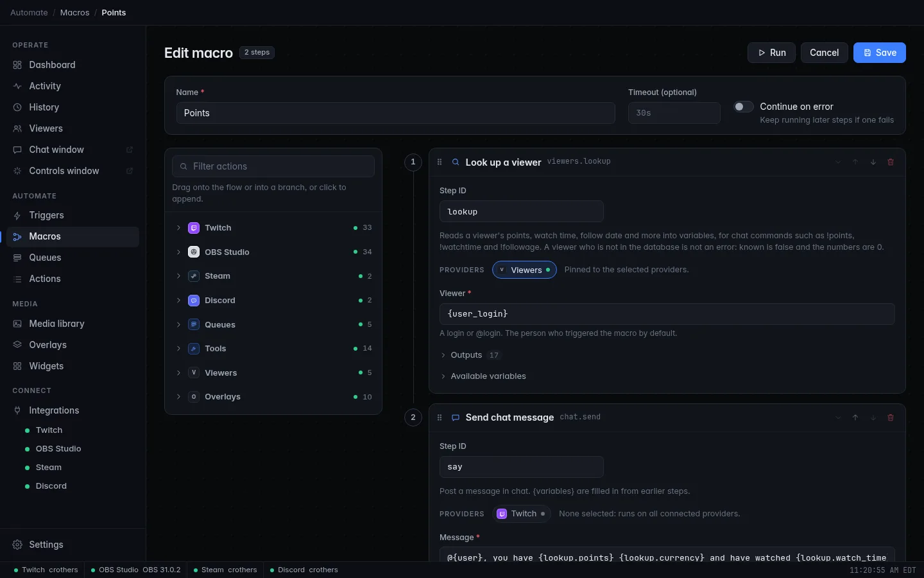Grab the drag handle of Send chat message
Screen dimensions: 924x578
click(440, 417)
